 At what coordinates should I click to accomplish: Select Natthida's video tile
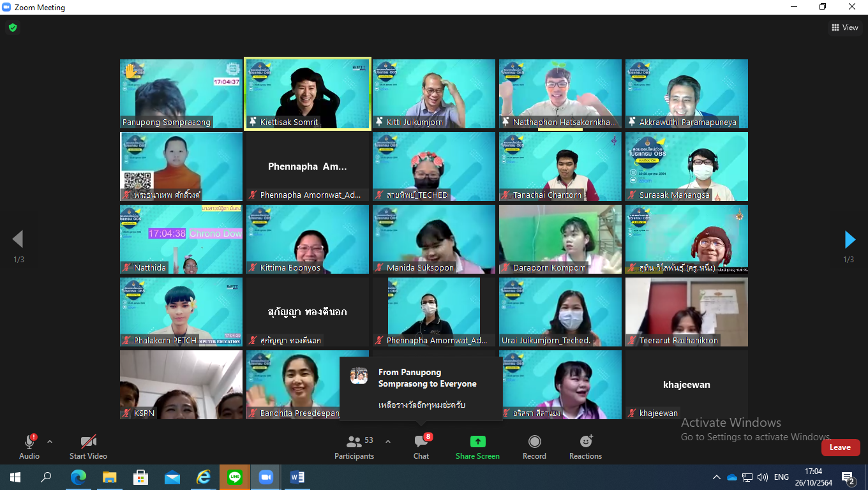point(181,239)
